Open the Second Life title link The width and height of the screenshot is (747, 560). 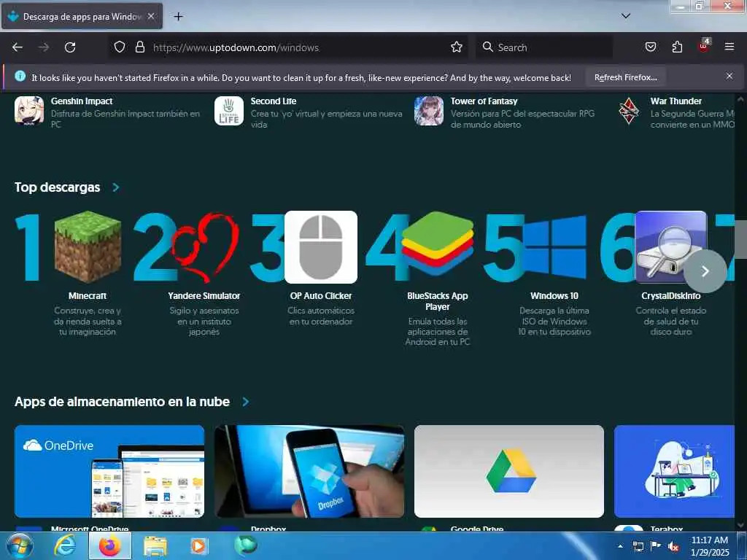tap(274, 101)
